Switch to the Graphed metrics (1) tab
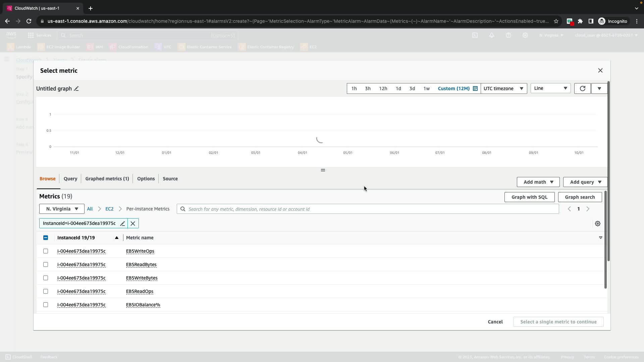 click(107, 179)
